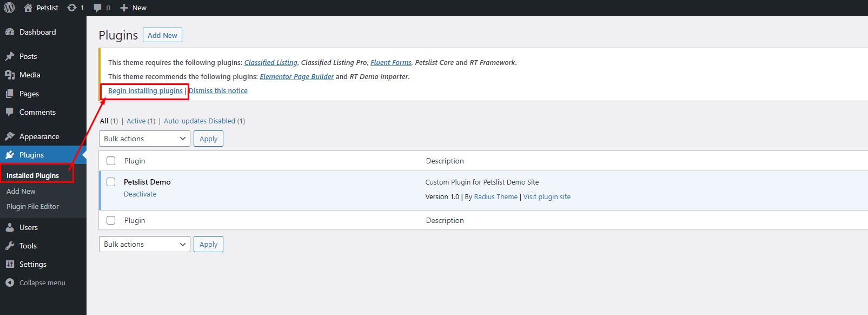The height and width of the screenshot is (315, 868).
Task: Tick the Petslist Demo plugin checkbox
Action: tap(111, 182)
